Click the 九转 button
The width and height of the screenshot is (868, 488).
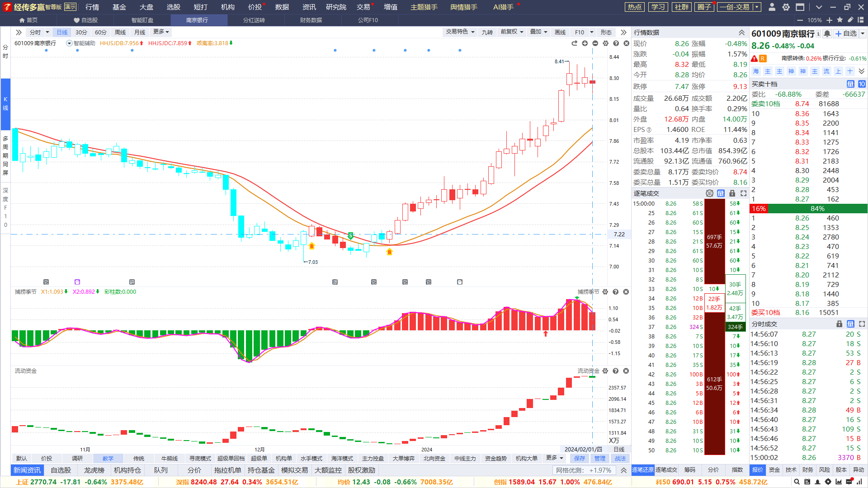487,32
